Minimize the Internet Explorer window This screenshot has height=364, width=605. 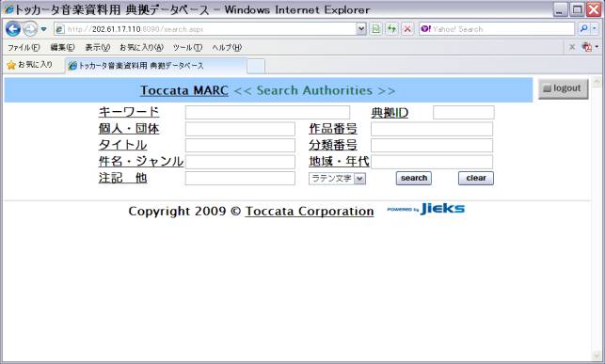560,9
